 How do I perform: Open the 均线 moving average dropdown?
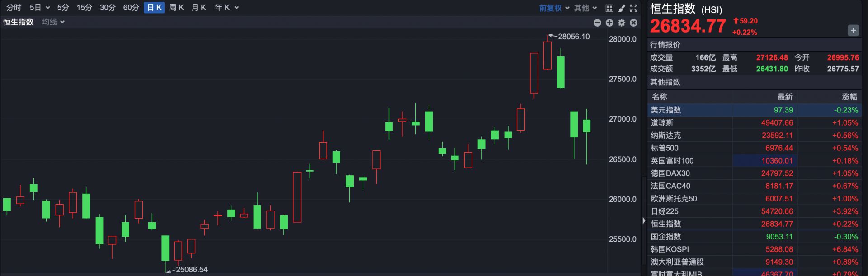click(x=53, y=22)
